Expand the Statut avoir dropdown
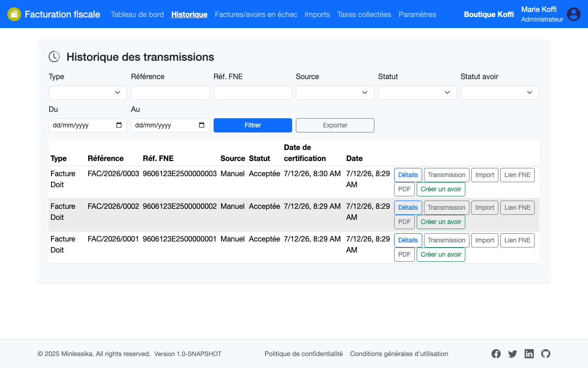 click(x=500, y=92)
